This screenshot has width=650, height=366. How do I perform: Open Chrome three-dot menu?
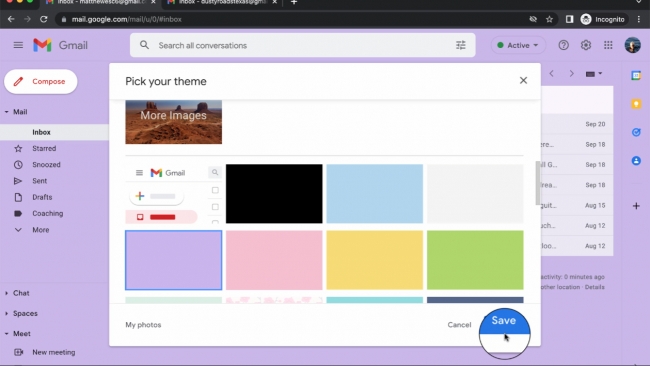[639, 19]
